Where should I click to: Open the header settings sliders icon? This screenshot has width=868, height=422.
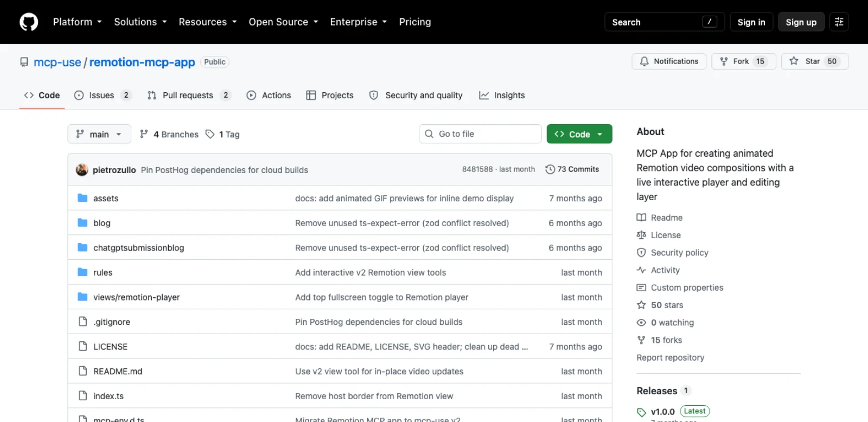pos(839,22)
